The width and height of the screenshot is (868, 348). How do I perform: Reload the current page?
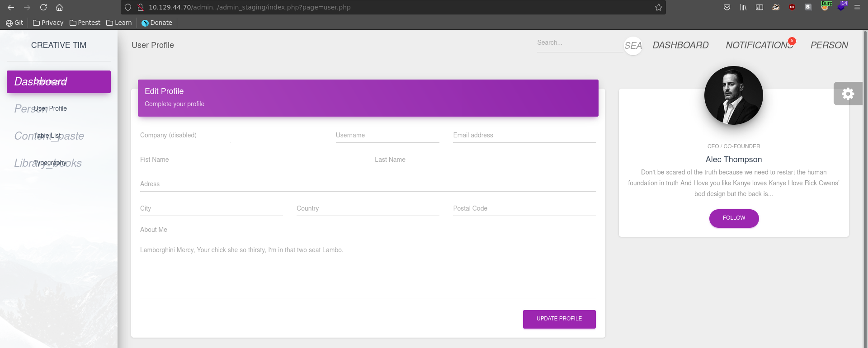[43, 7]
